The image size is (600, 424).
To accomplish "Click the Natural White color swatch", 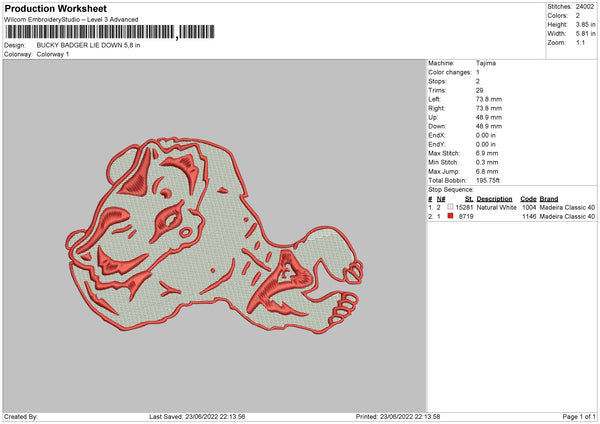I will tap(450, 207).
